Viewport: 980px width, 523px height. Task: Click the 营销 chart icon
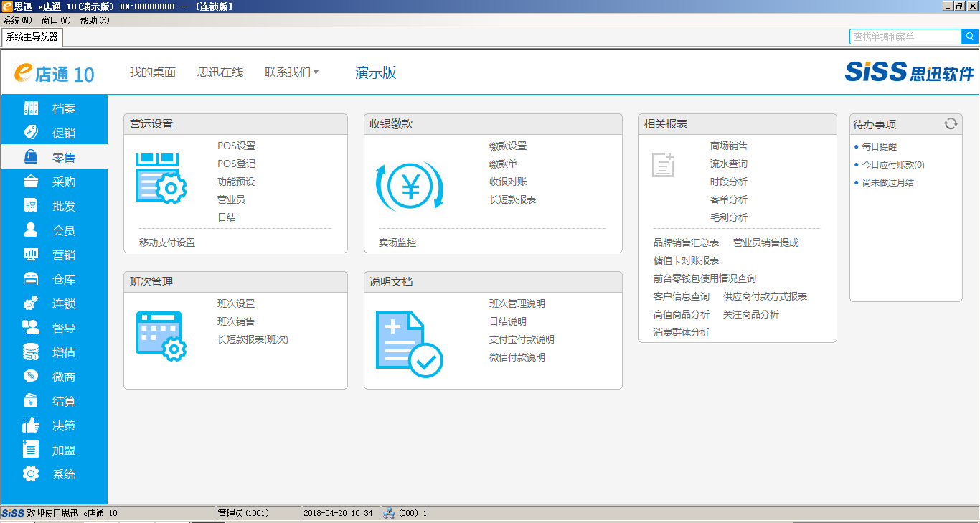(x=31, y=255)
